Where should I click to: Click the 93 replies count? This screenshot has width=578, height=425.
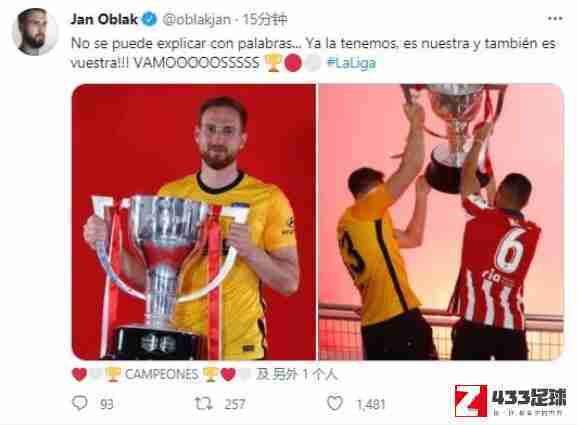click(x=107, y=404)
